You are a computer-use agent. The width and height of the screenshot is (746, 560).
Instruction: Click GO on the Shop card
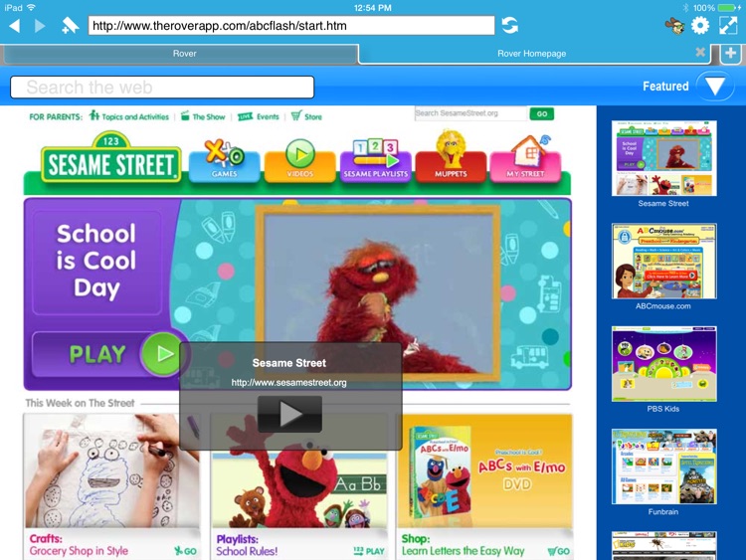[x=559, y=551]
